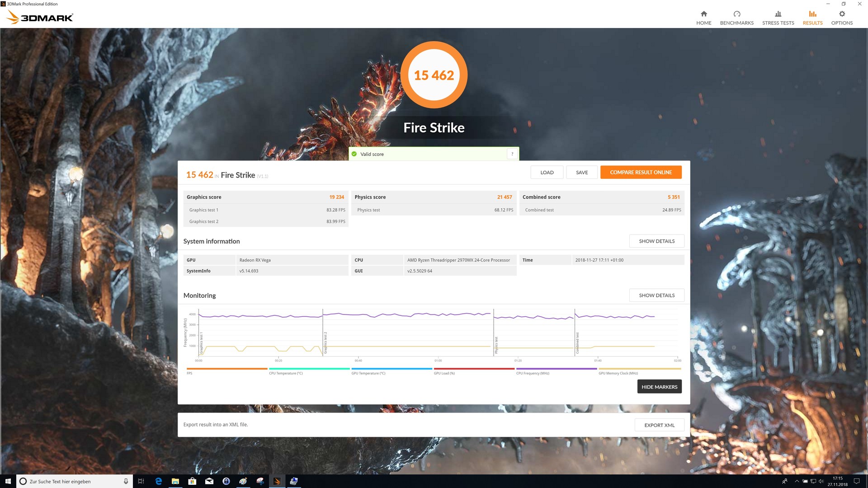This screenshot has height=488, width=868.
Task: Export result to XML
Action: pyautogui.click(x=659, y=425)
